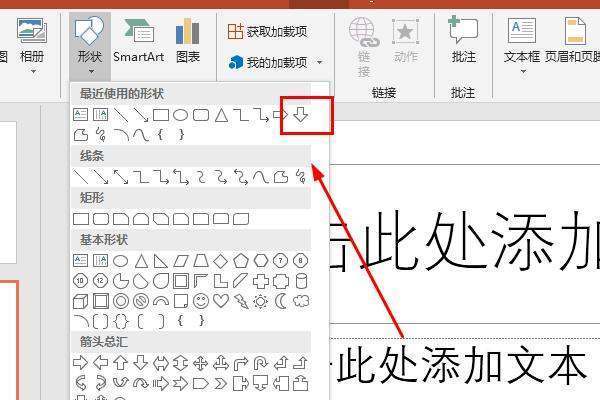This screenshot has height=400, width=600.
Task: Select the double-arrow line in 线条 section
Action: 121,176
